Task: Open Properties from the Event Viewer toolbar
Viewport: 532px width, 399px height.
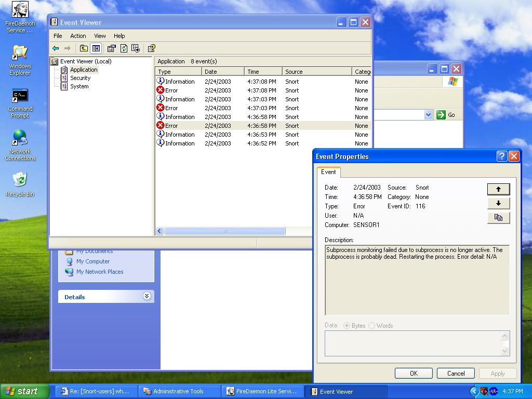Action: point(111,48)
